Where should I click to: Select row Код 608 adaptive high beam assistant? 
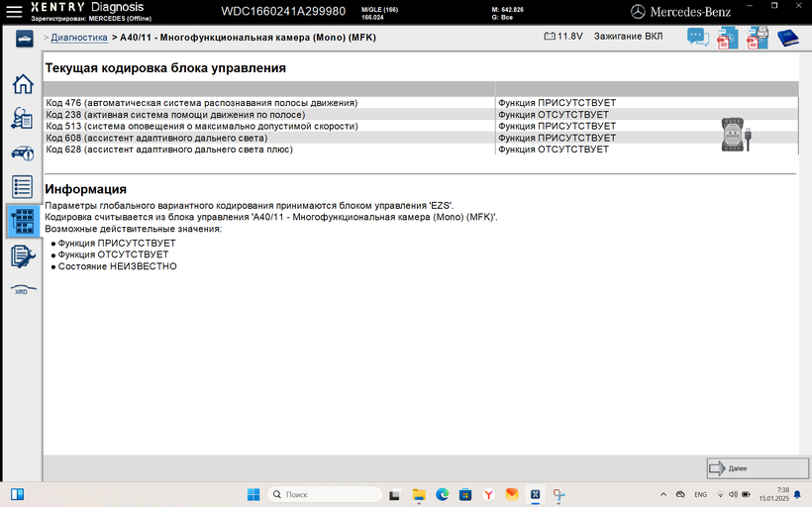point(421,138)
